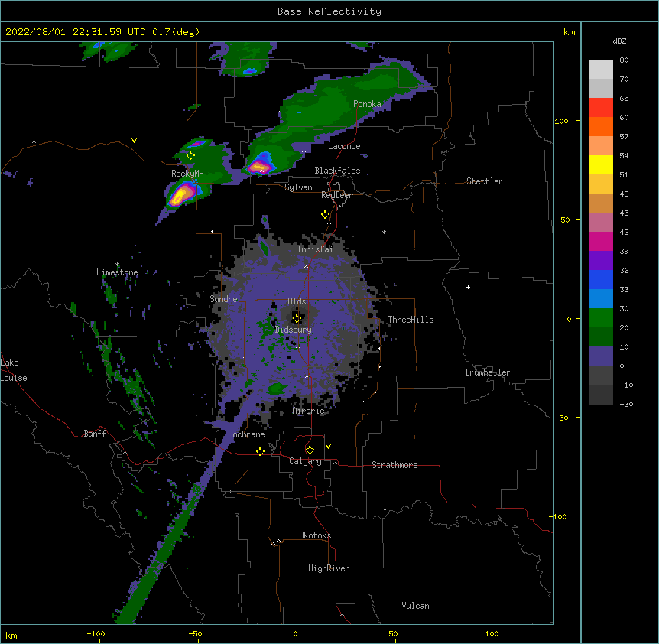
Task: Click the Calgary city label
Action: pos(305,461)
